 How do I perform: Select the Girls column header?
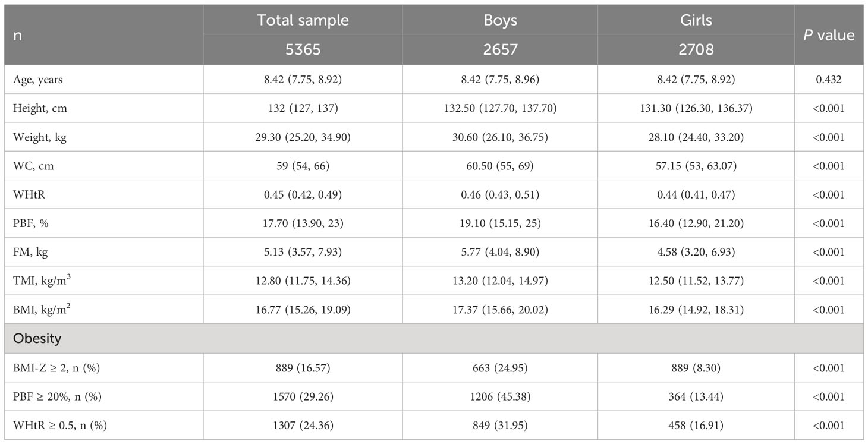(x=696, y=20)
